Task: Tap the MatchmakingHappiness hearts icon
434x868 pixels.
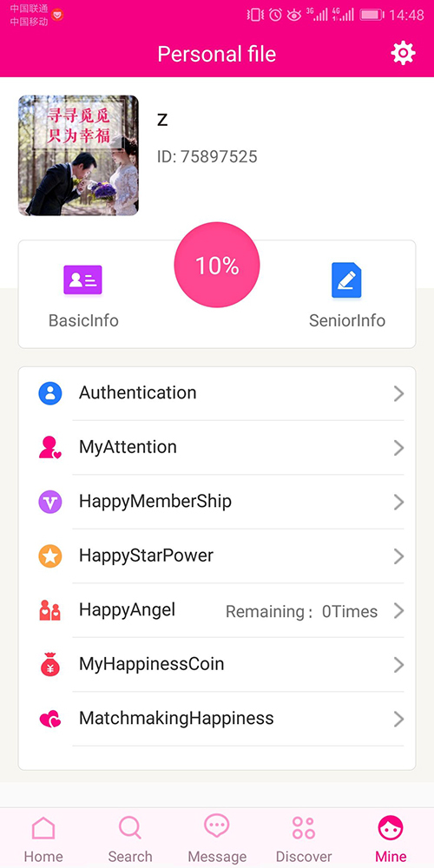Action: pyautogui.click(x=50, y=719)
